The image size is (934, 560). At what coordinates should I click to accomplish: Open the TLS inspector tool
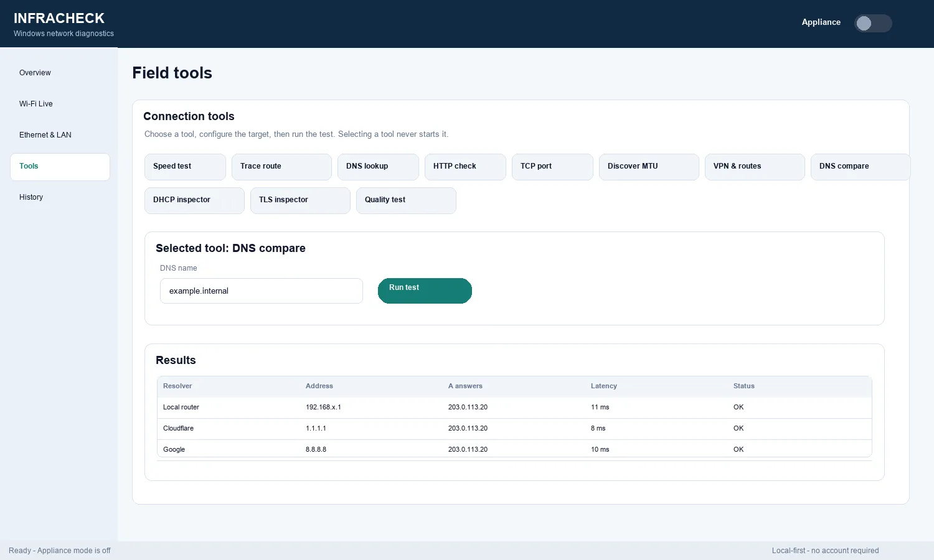pos(300,200)
